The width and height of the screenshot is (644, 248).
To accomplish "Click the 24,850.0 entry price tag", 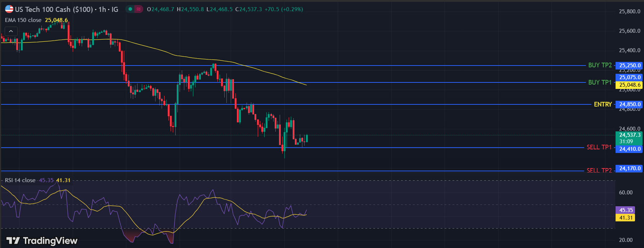I will point(630,104).
